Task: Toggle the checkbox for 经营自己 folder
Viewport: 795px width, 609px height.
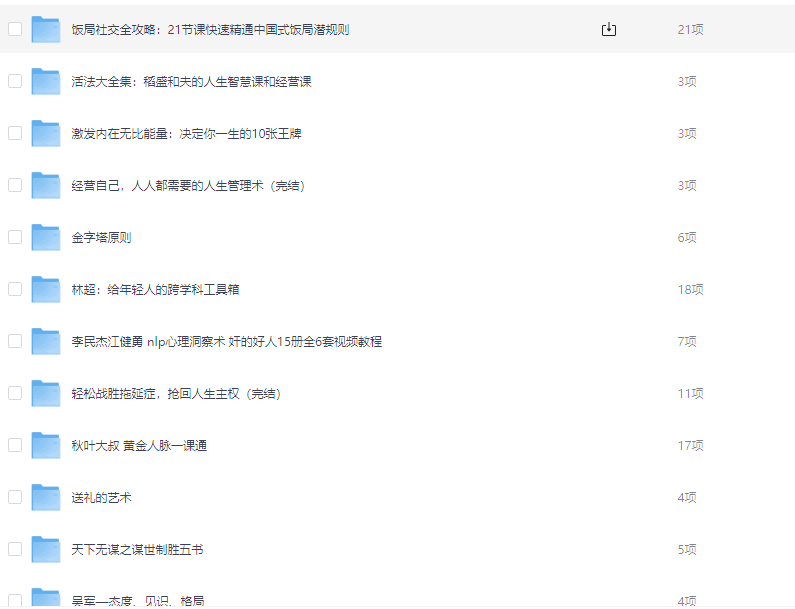Action: click(x=15, y=185)
